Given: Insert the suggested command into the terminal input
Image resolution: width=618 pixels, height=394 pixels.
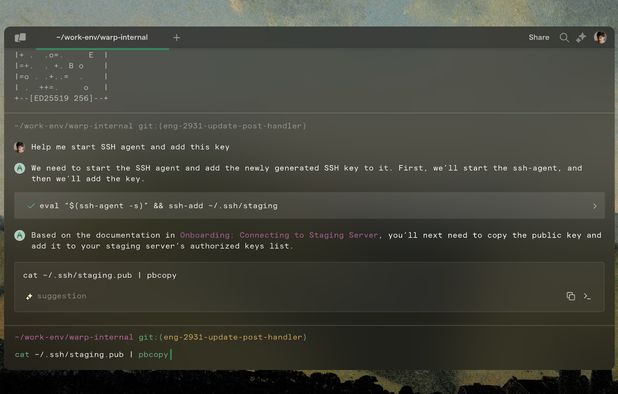Looking at the screenshot, I should (587, 296).
